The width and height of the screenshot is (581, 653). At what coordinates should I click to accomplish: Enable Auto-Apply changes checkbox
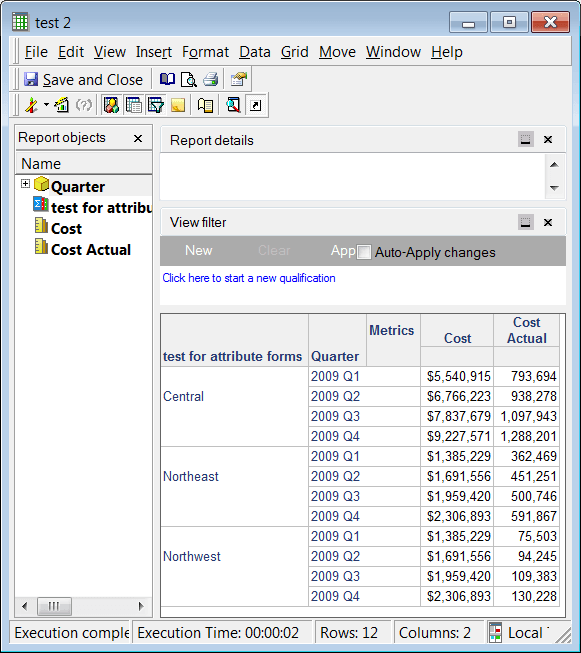click(x=364, y=252)
